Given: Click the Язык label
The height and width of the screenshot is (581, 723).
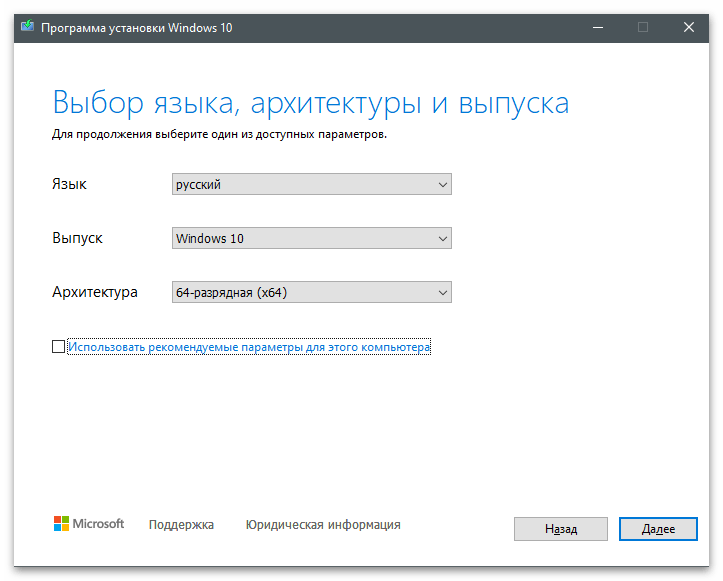Looking at the screenshot, I should [69, 184].
